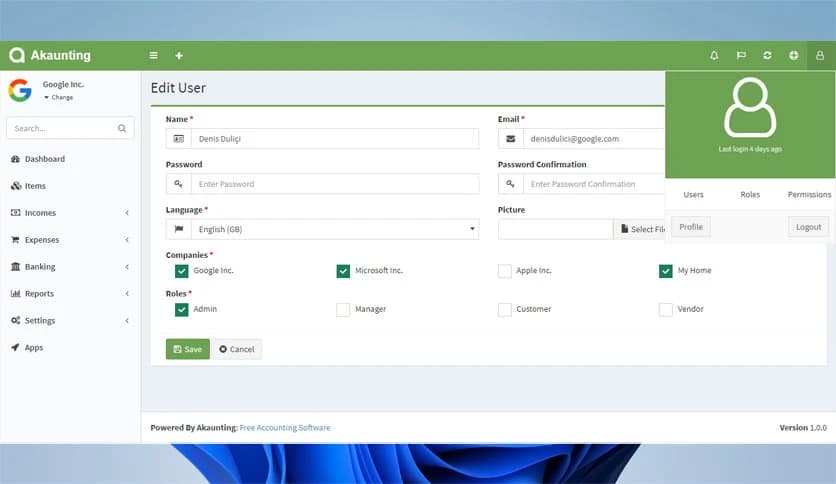Image resolution: width=836 pixels, height=484 pixels.
Task: Click the search magnifier icon in the sidebar
Action: tap(122, 128)
